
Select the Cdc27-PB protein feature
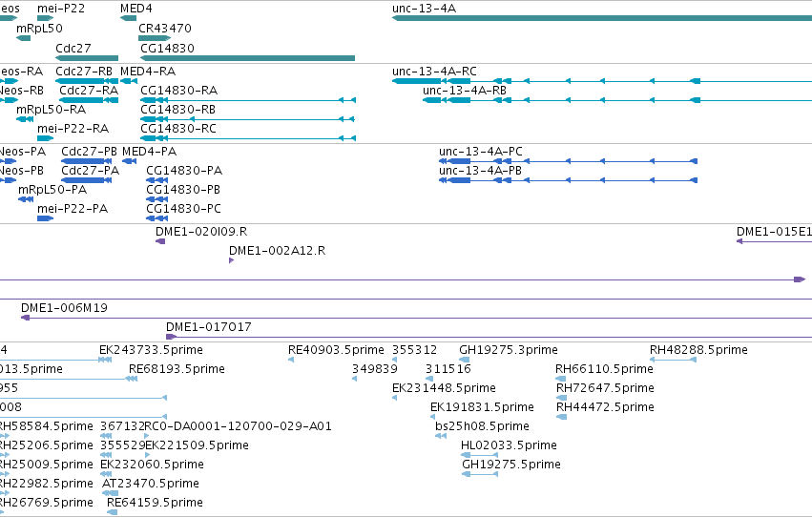pos(86,161)
